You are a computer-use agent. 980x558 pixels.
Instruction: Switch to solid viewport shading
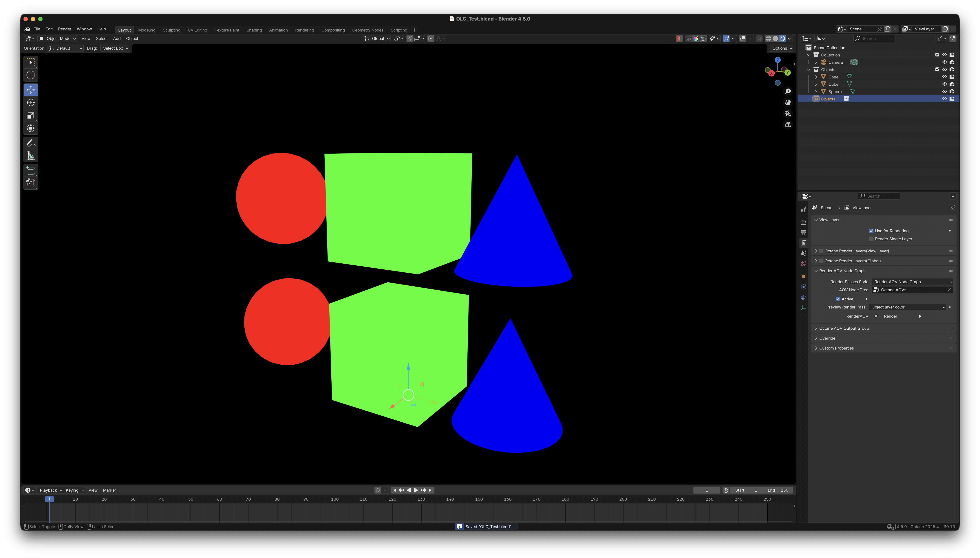[775, 39]
